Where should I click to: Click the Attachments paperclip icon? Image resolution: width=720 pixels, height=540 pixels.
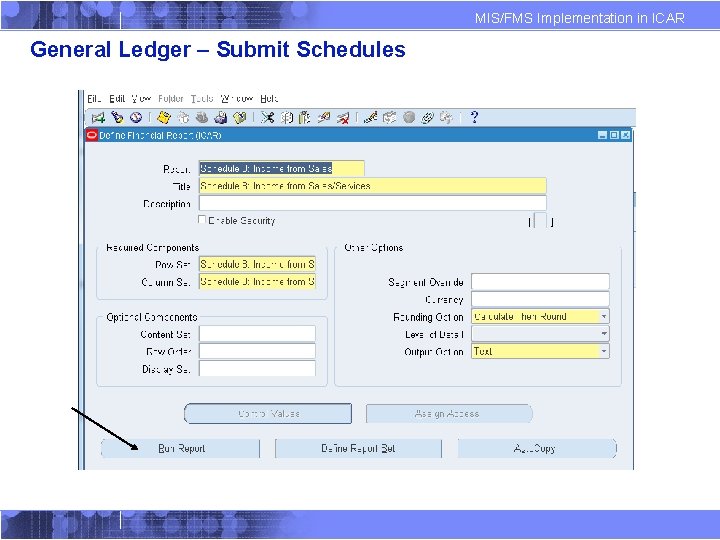coord(428,118)
